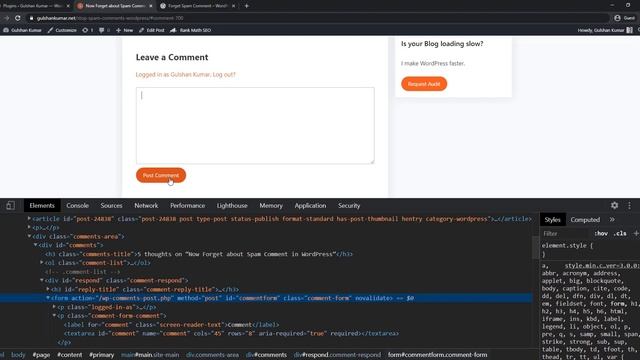Expand the p logged-in-as node
This screenshot has width=640, height=360.
54,307
